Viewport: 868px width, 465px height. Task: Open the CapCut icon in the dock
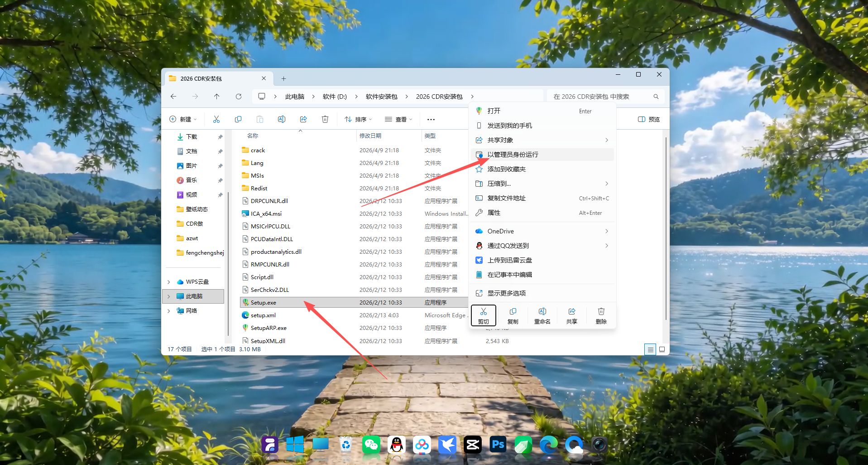click(x=473, y=445)
